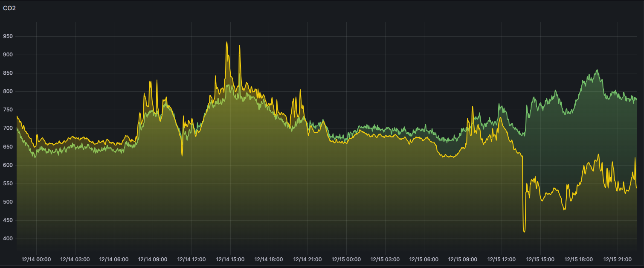644x268 pixels.
Task: Click the 850 y-axis label
Action: pyautogui.click(x=8, y=73)
